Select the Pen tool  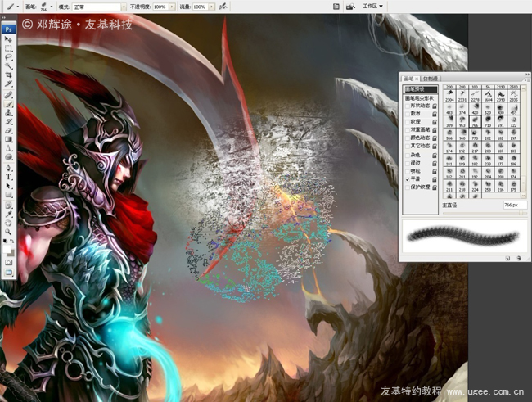pos(8,168)
